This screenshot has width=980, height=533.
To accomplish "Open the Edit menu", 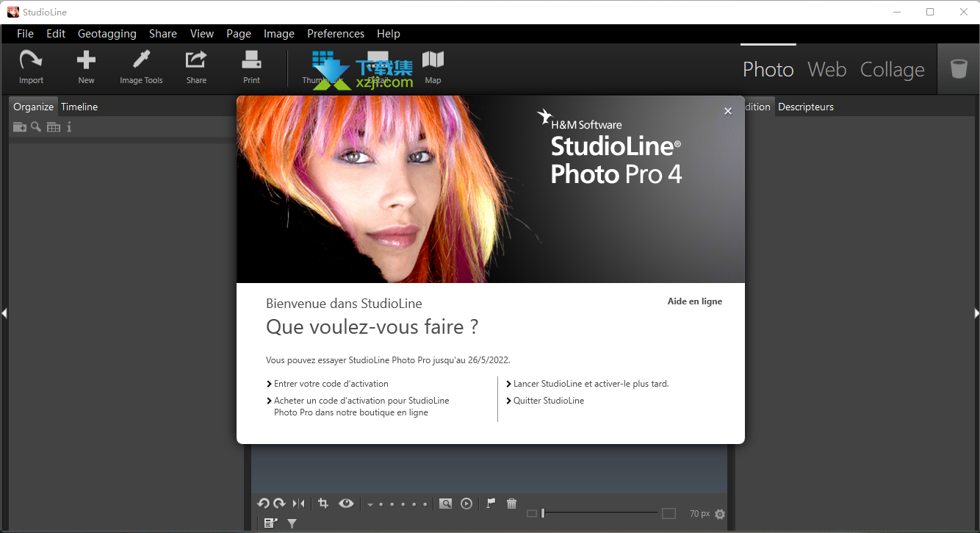I will pos(56,34).
